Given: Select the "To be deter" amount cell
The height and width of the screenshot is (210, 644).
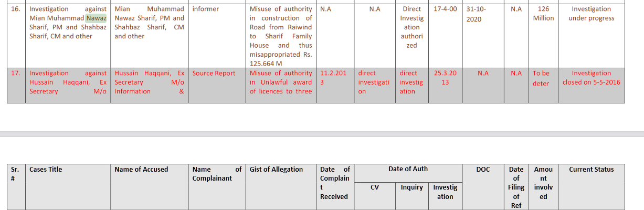Looking at the screenshot, I should coord(543,85).
